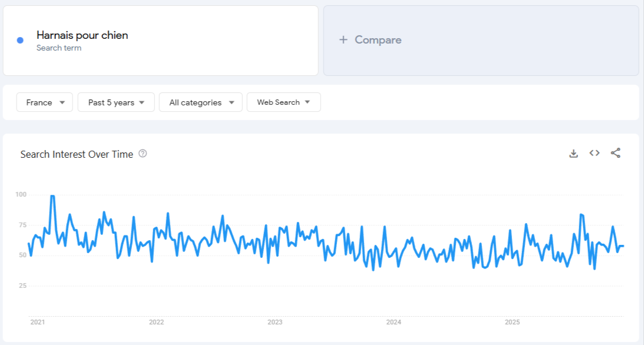Click the Search Interest Over Time heading
Screen dimensions: 644x345
point(77,154)
